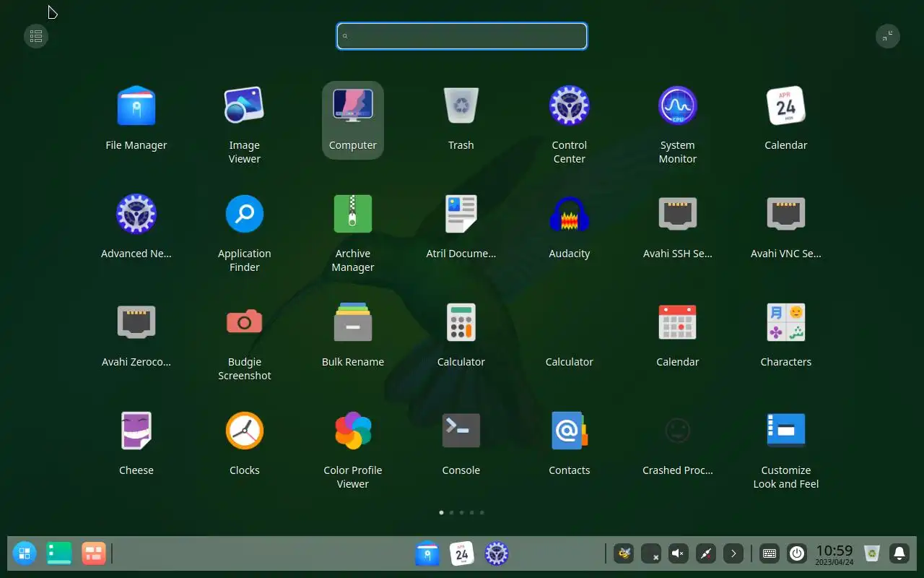This screenshot has height=578, width=924.
Task: Open the onscreen keyboard tray icon
Action: point(770,554)
